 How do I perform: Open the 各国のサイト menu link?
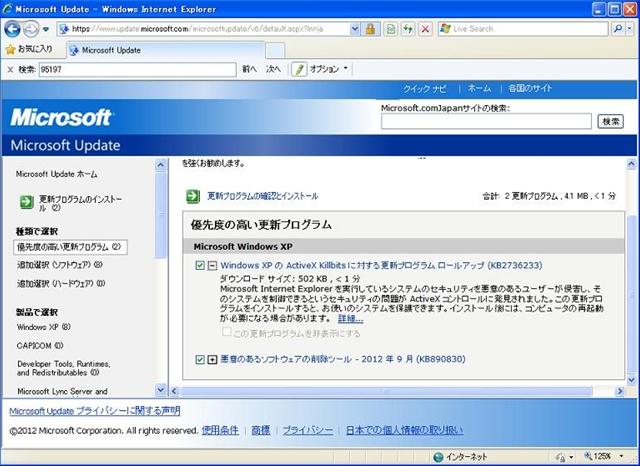coord(530,88)
